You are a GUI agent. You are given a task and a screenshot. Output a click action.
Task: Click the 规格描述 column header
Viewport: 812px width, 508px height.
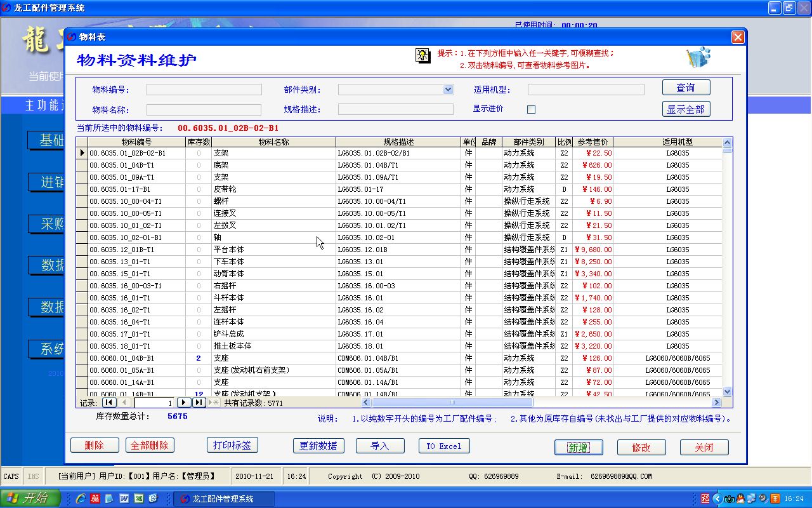coord(398,142)
